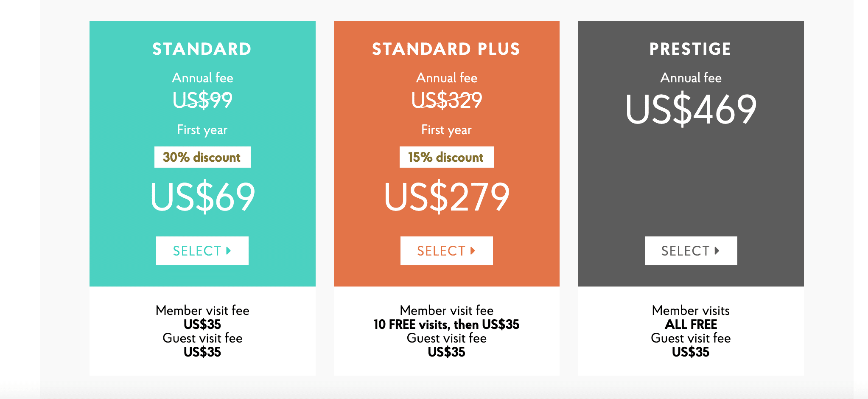Select the Prestige membership plan
Image resolution: width=868 pixels, height=399 pixels.
tap(691, 251)
